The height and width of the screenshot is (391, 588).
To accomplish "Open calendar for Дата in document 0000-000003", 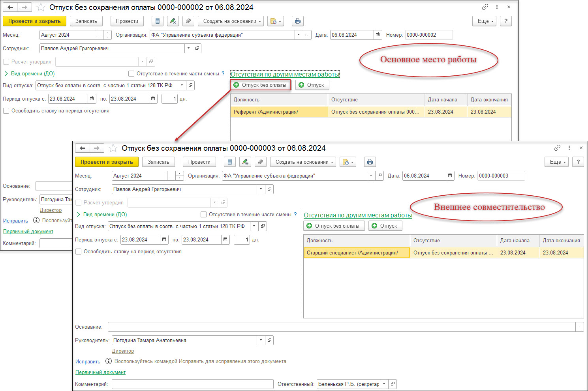I will [x=450, y=176].
